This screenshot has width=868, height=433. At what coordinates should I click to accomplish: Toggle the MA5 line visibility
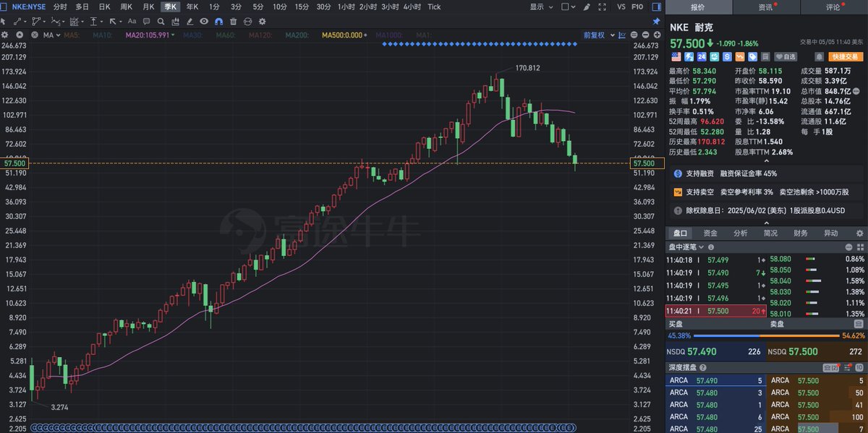click(72, 35)
